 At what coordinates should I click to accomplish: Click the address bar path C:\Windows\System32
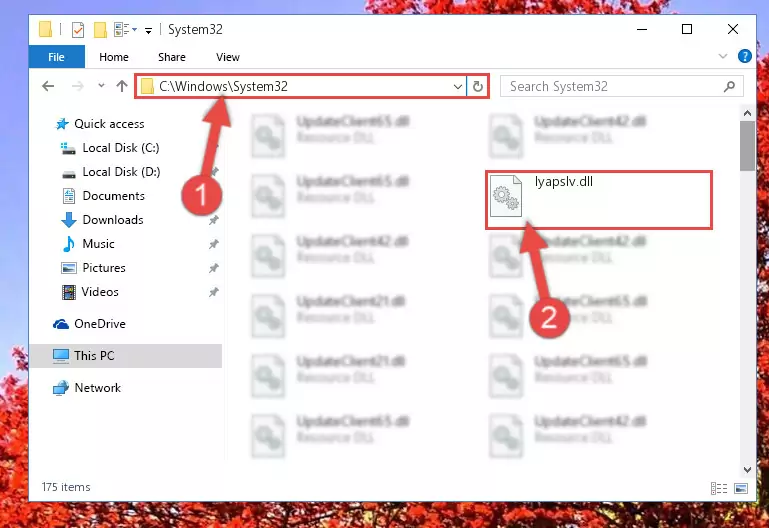coord(223,86)
